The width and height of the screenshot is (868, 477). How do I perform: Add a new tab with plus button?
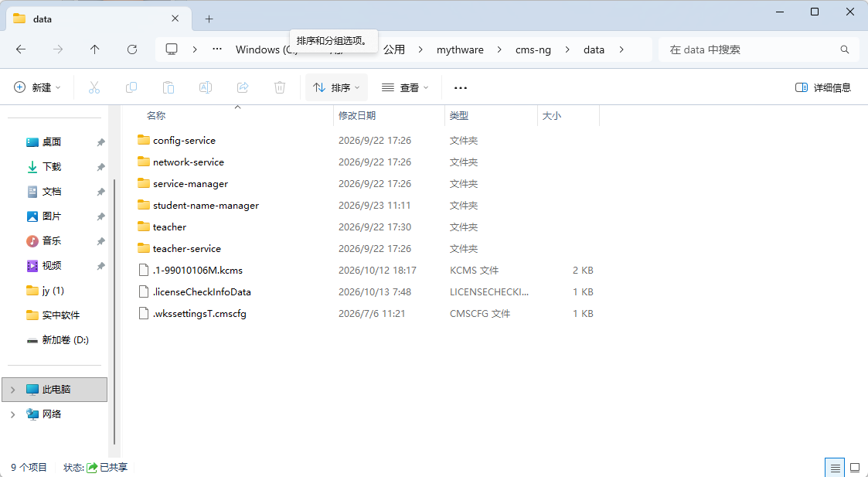point(209,19)
